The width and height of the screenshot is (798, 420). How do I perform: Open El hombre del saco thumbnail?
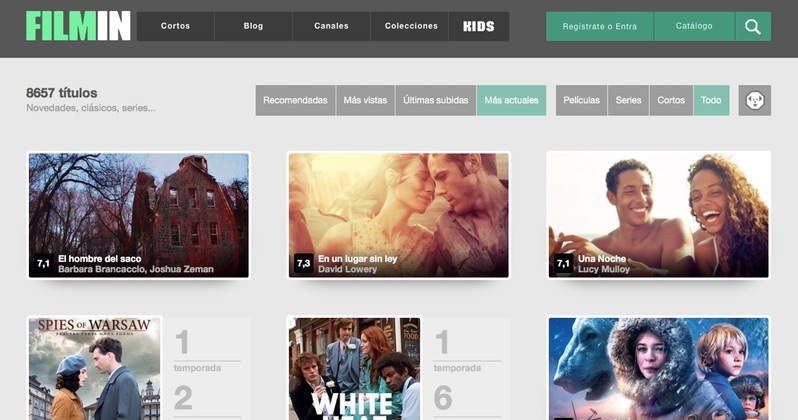[x=138, y=215]
